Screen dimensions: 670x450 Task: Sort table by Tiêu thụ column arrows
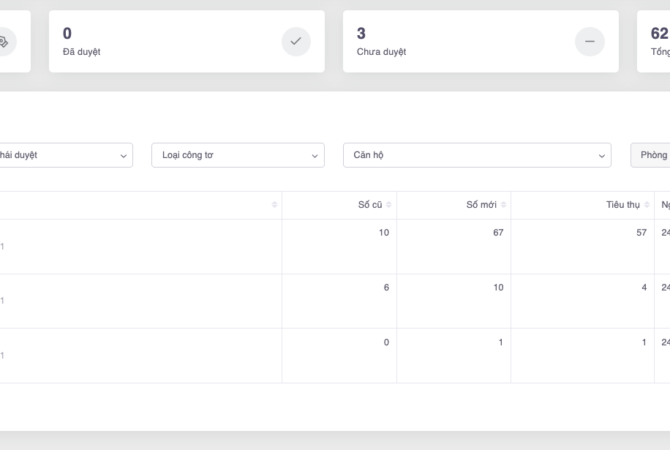(647, 205)
